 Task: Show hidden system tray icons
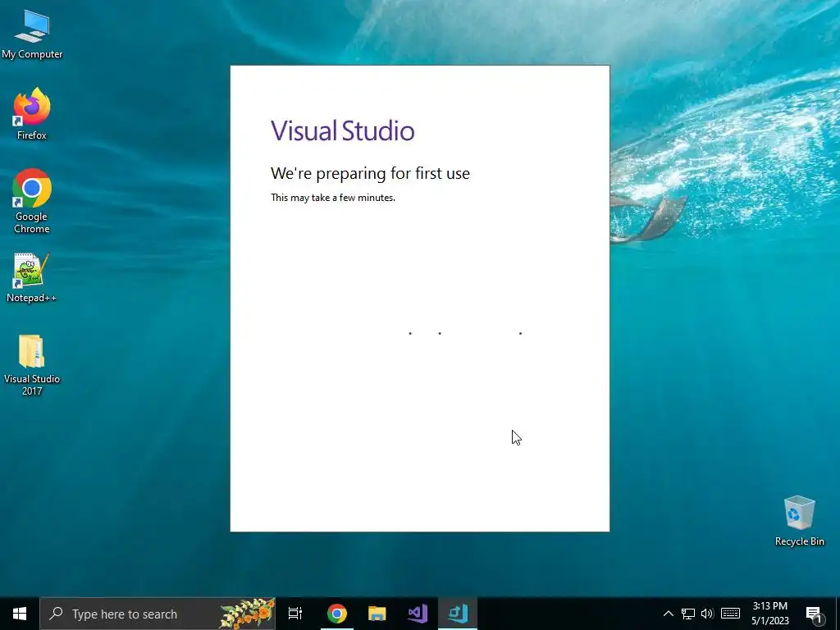click(668, 614)
